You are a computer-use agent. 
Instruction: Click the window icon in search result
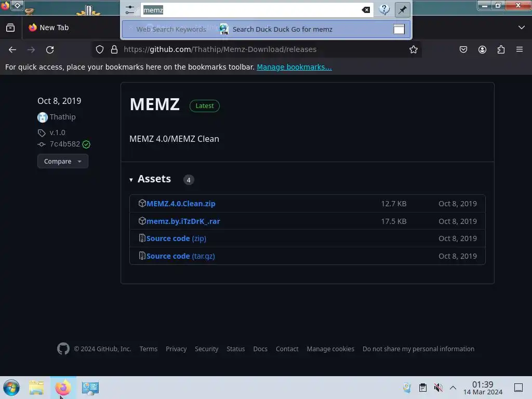point(399,29)
